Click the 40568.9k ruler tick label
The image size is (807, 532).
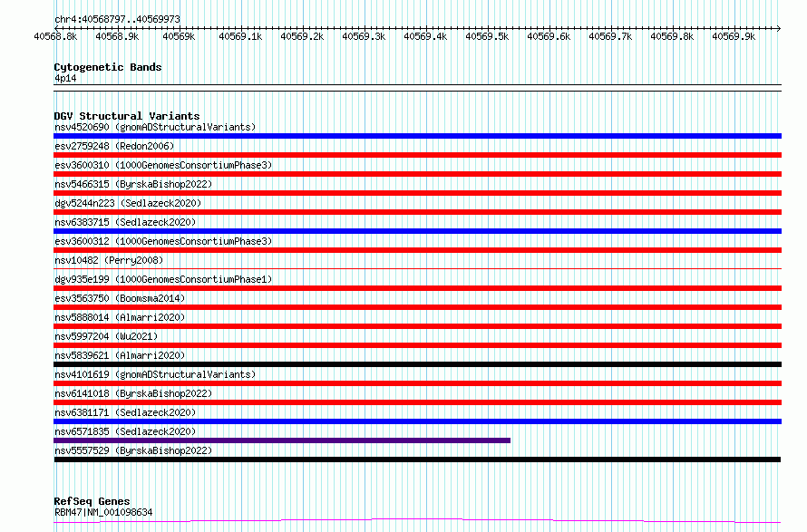[x=117, y=36]
